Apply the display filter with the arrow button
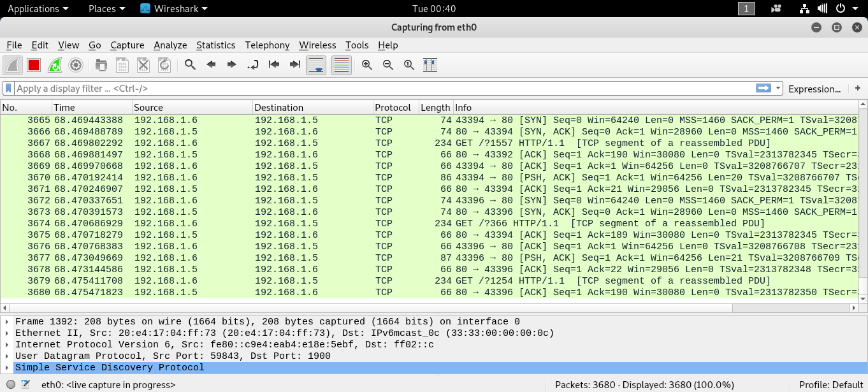868x392 pixels. tap(763, 89)
